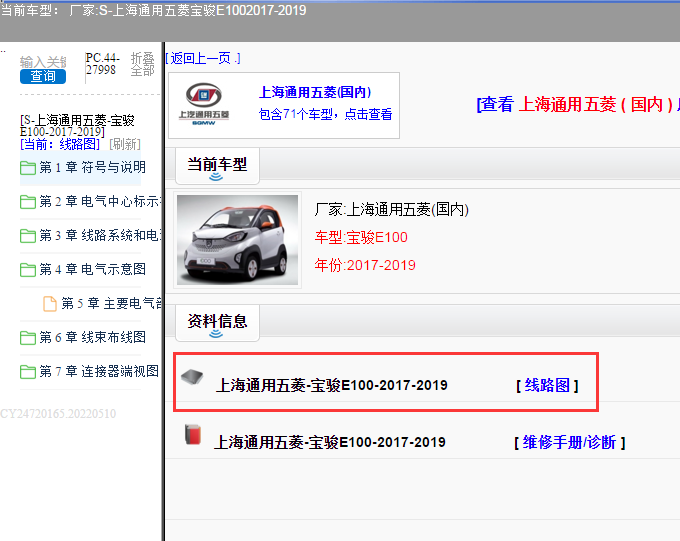Click the gray chip icon beside 线路图 row

(x=192, y=377)
